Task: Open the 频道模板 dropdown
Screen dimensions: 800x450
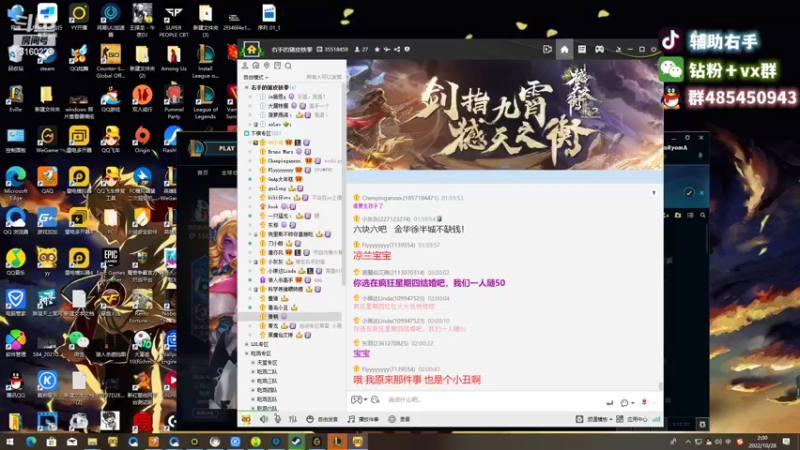Action: 594,419
